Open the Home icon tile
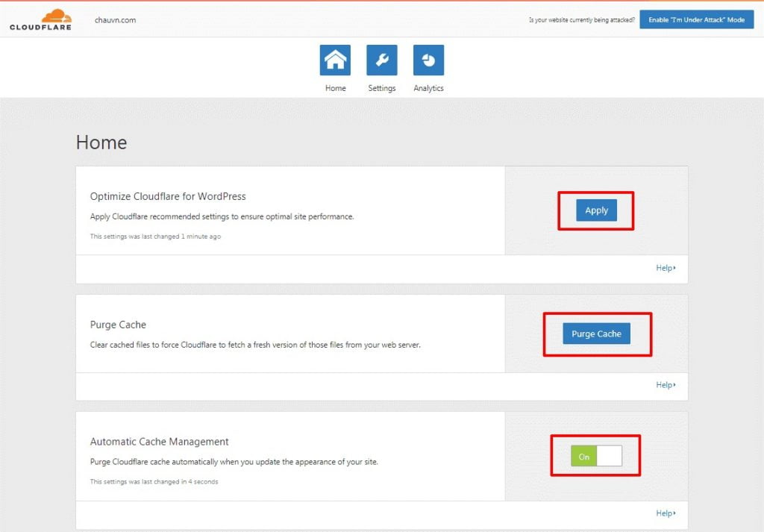The image size is (764, 532). click(x=335, y=60)
